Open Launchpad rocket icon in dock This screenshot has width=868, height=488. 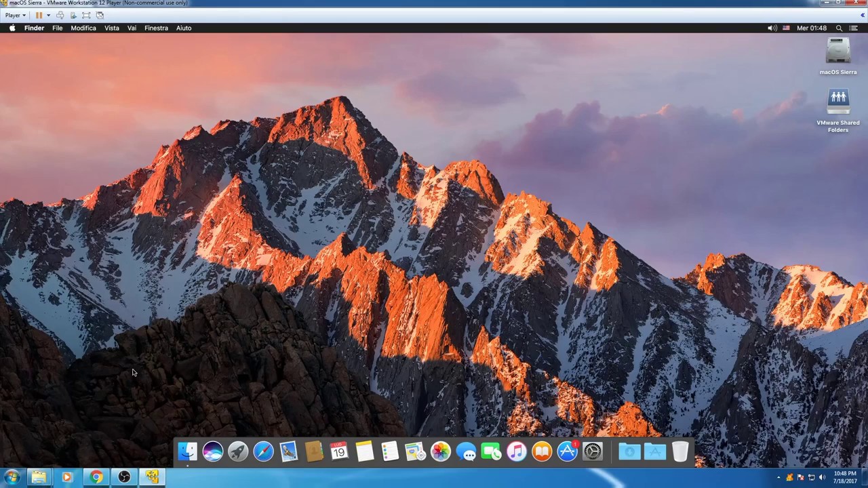238,451
